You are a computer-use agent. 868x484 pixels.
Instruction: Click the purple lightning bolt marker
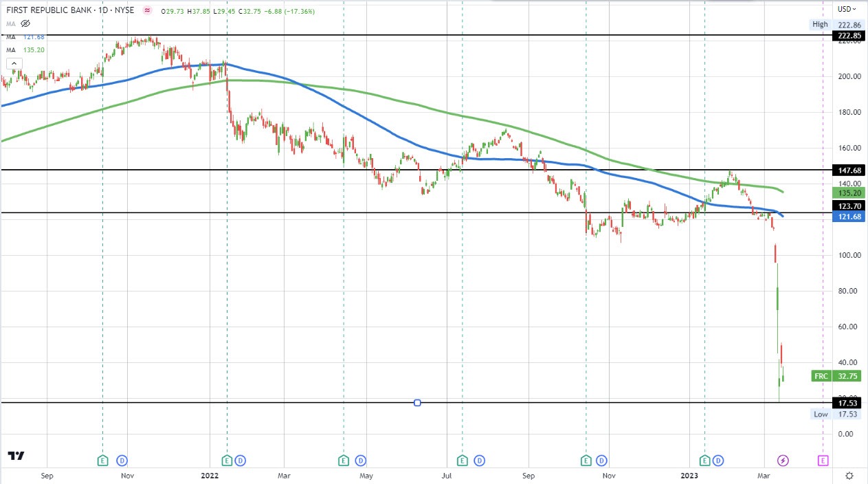(783, 460)
